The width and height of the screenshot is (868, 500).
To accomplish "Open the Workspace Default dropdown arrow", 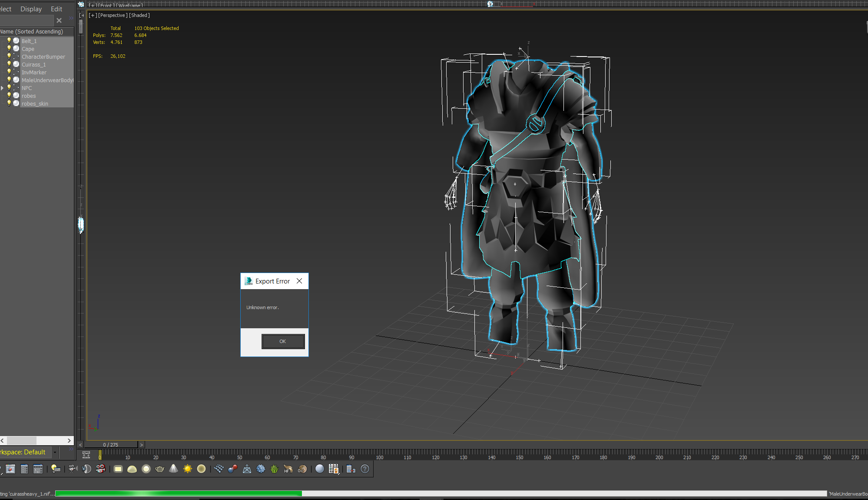I will (55, 453).
